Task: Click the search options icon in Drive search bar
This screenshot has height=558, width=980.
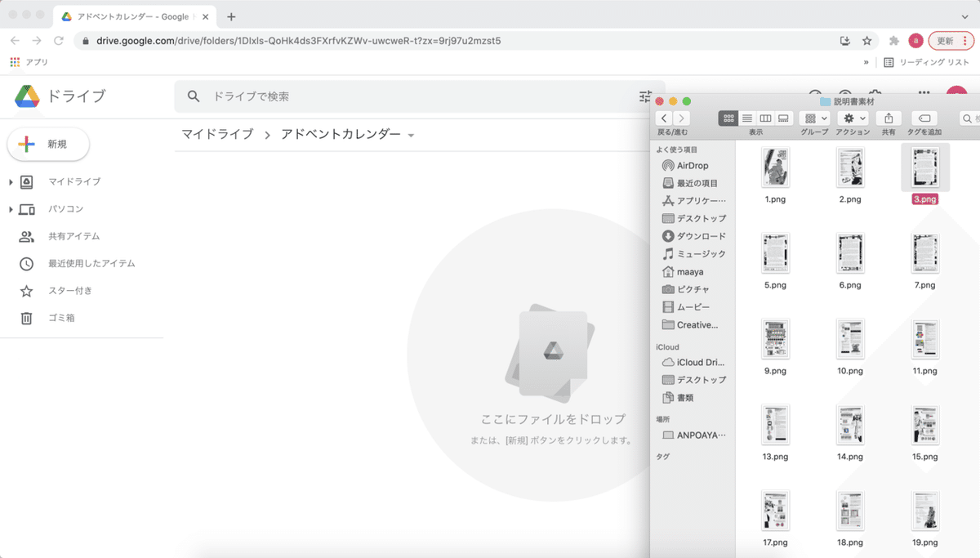Action: 644,96
